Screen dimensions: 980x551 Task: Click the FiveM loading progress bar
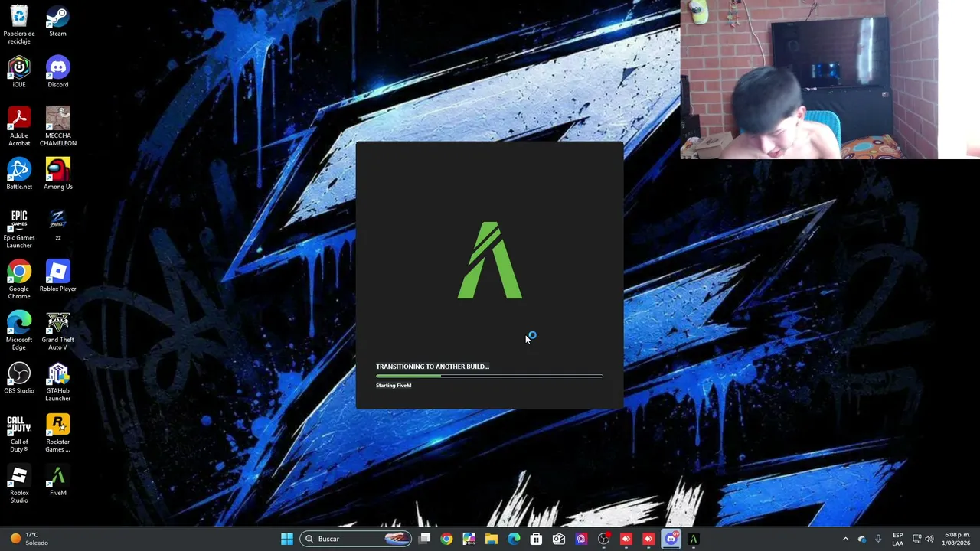tap(489, 377)
